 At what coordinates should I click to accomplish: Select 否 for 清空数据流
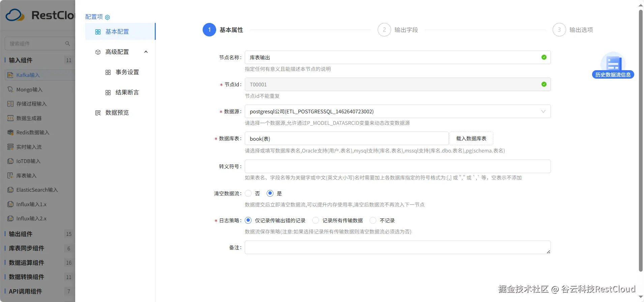click(248, 193)
